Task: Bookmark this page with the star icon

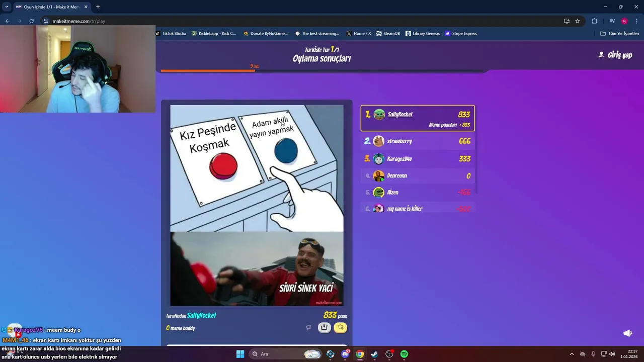Action: (578, 21)
